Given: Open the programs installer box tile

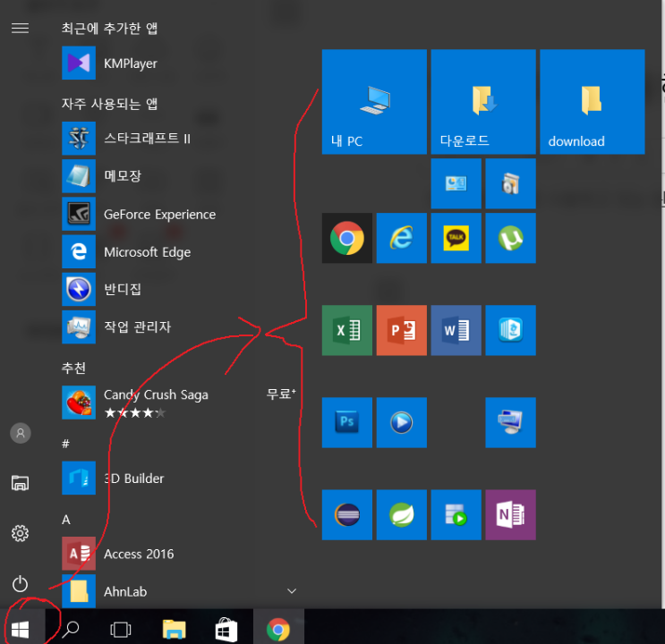Looking at the screenshot, I should coord(511,183).
